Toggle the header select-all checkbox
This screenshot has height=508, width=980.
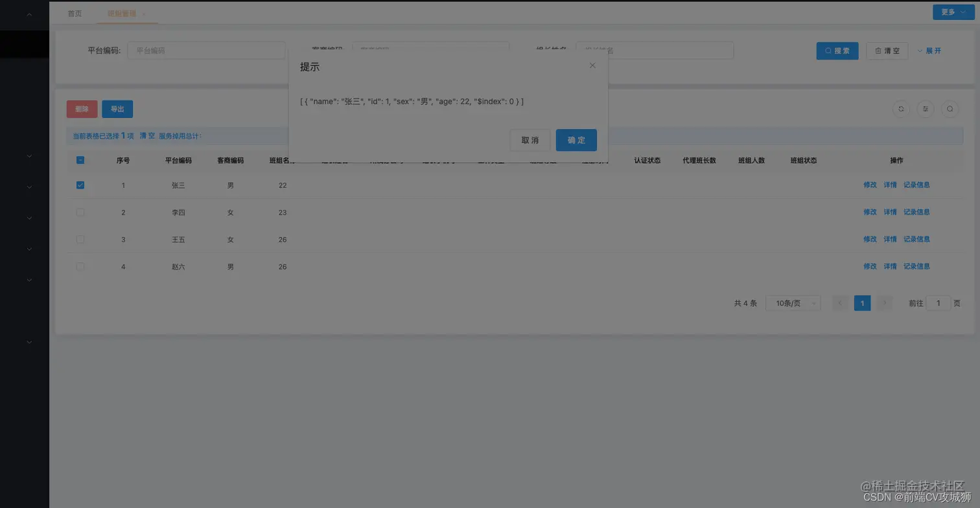tap(80, 160)
